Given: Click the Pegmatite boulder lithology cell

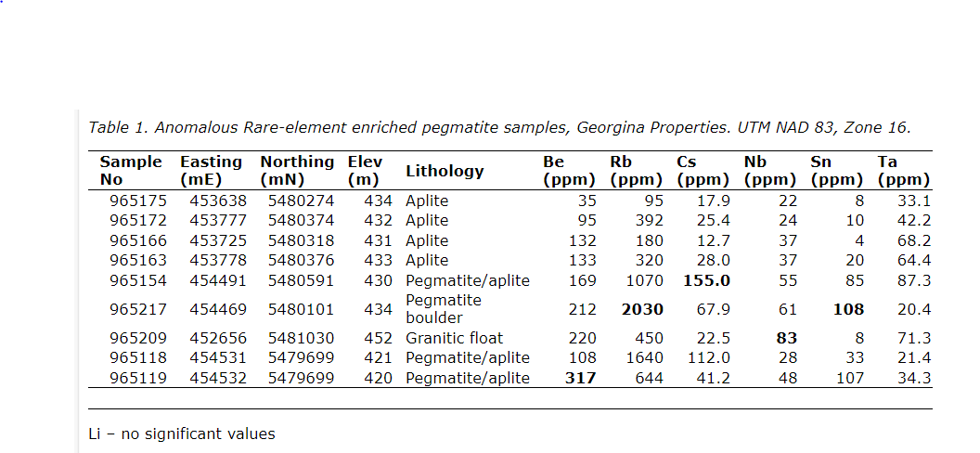Looking at the screenshot, I should click(x=444, y=309).
